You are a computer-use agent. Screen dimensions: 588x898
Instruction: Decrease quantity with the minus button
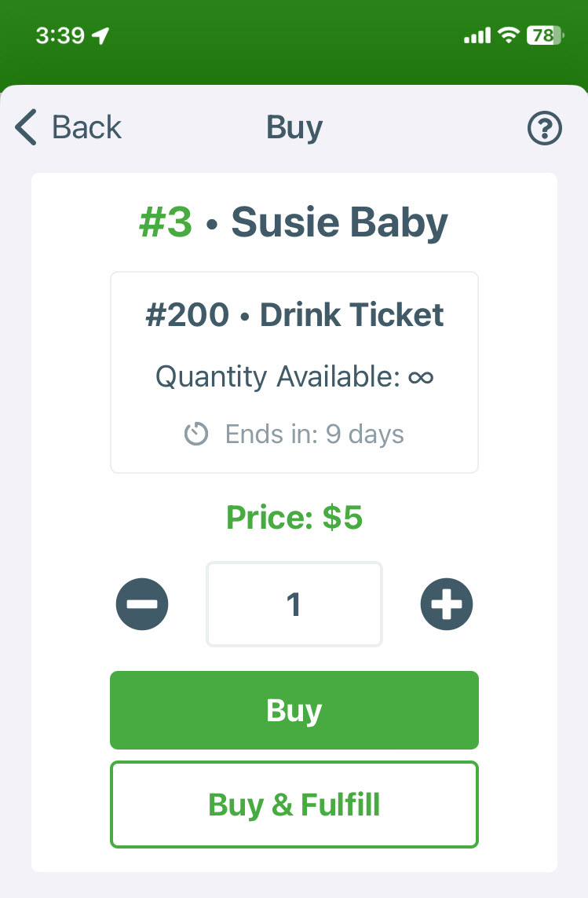142,604
